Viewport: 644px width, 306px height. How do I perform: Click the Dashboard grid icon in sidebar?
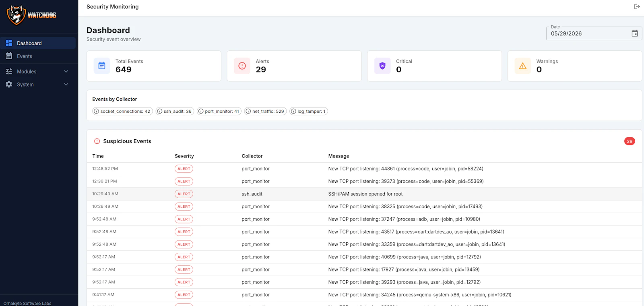pyautogui.click(x=9, y=43)
